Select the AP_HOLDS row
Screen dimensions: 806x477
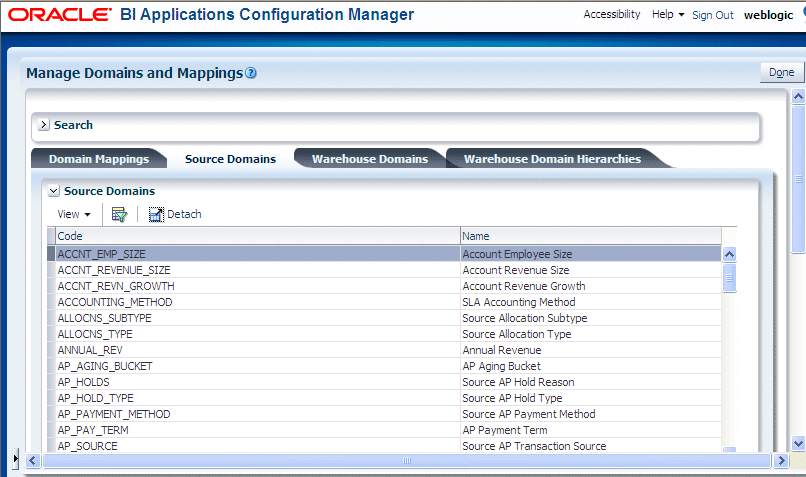coord(389,382)
